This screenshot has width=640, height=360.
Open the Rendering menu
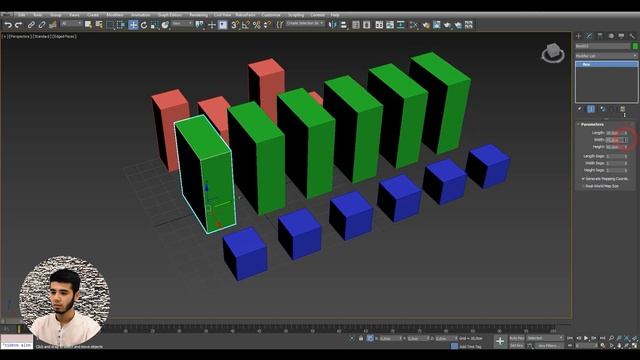[198, 15]
